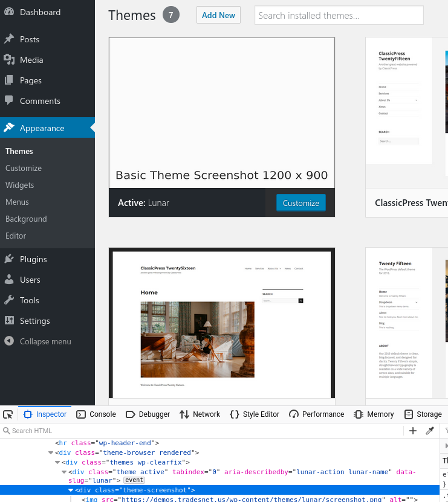Collapse the theme-browser rendered div node

tap(51, 452)
